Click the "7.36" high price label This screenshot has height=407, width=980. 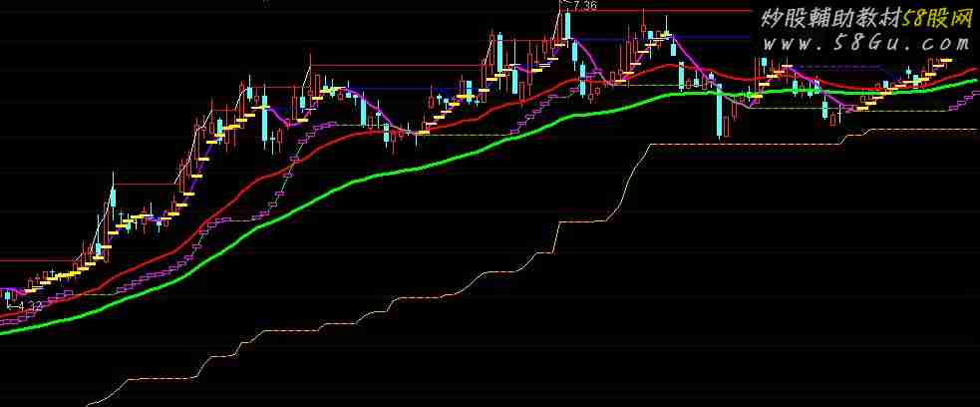[x=584, y=6]
